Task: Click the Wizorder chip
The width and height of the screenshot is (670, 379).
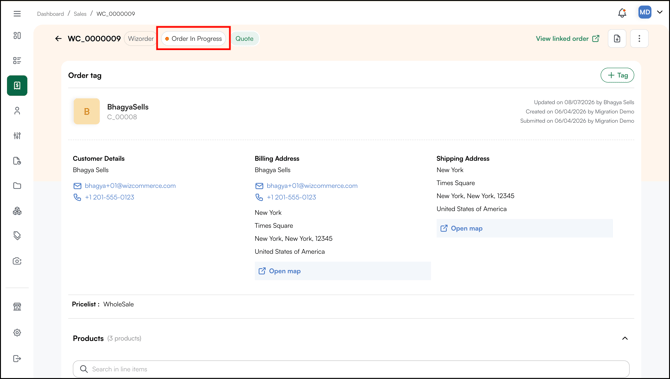Action: 141,38
